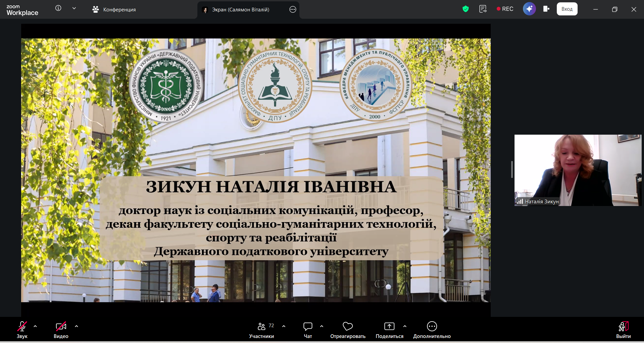Leave the meeting with Выйти
Screen dimensions: 644x343
[623, 330]
